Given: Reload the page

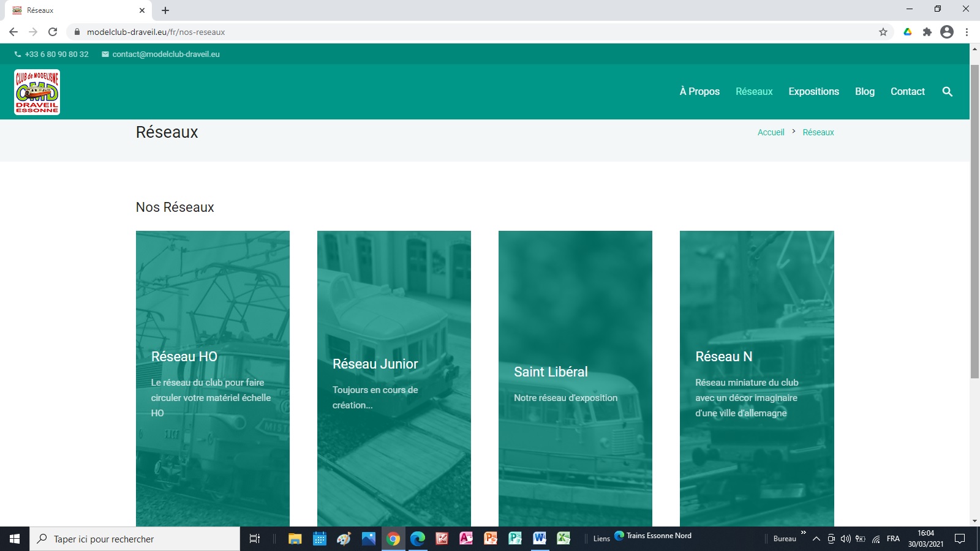Looking at the screenshot, I should point(53,32).
